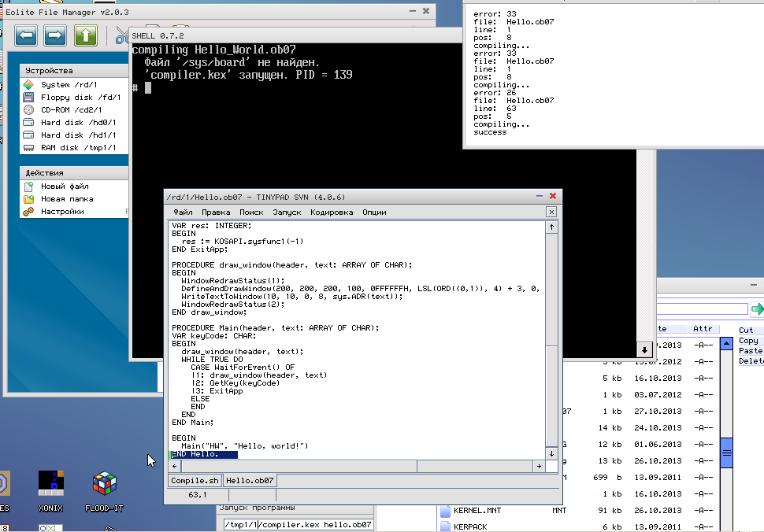Switch to the Compile.sh tab

point(195,481)
